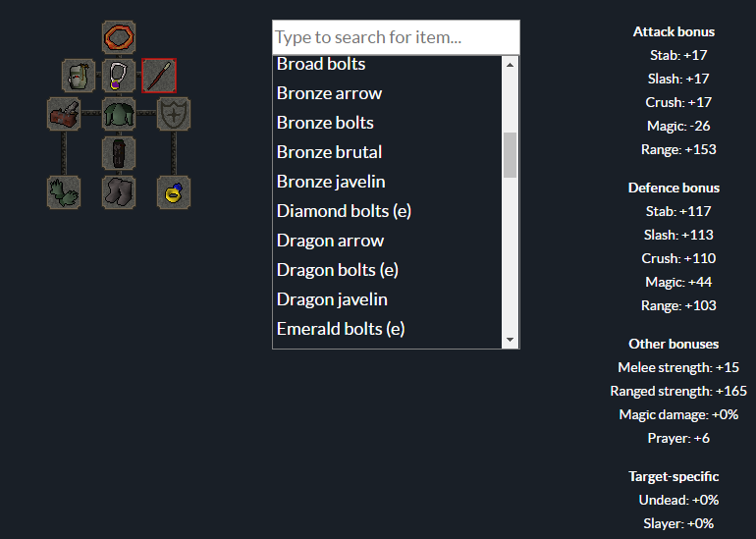Image resolution: width=756 pixels, height=539 pixels.
Task: Select the weapon slot ballista icon
Action: point(64,114)
